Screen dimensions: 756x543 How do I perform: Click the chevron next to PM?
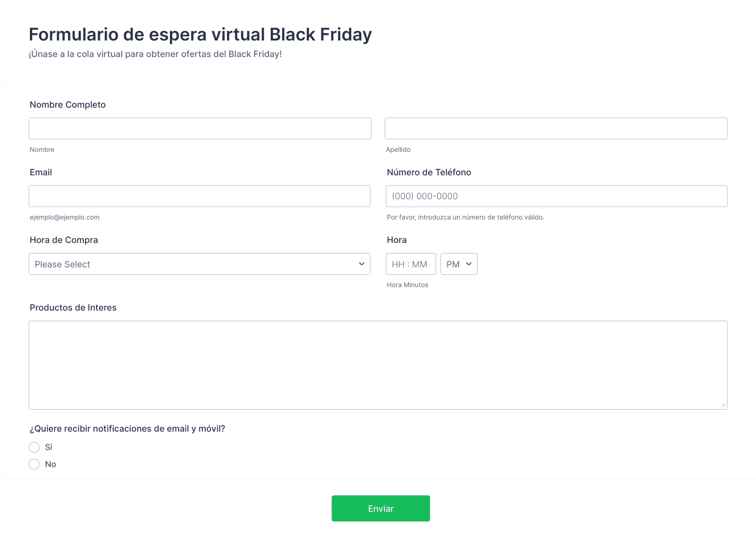[469, 264]
